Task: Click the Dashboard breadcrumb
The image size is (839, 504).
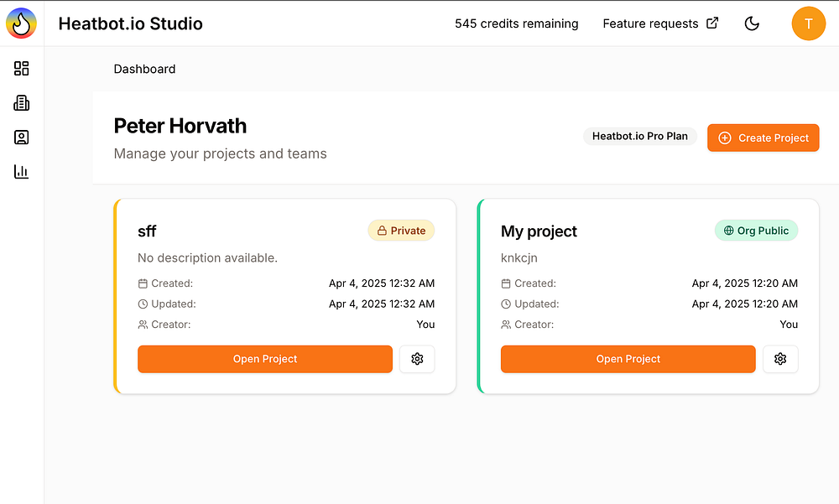Action: coord(144,69)
